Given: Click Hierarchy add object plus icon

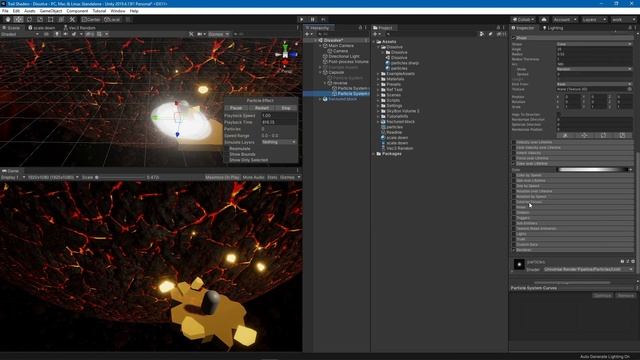Looking at the screenshot, I should point(307,34).
